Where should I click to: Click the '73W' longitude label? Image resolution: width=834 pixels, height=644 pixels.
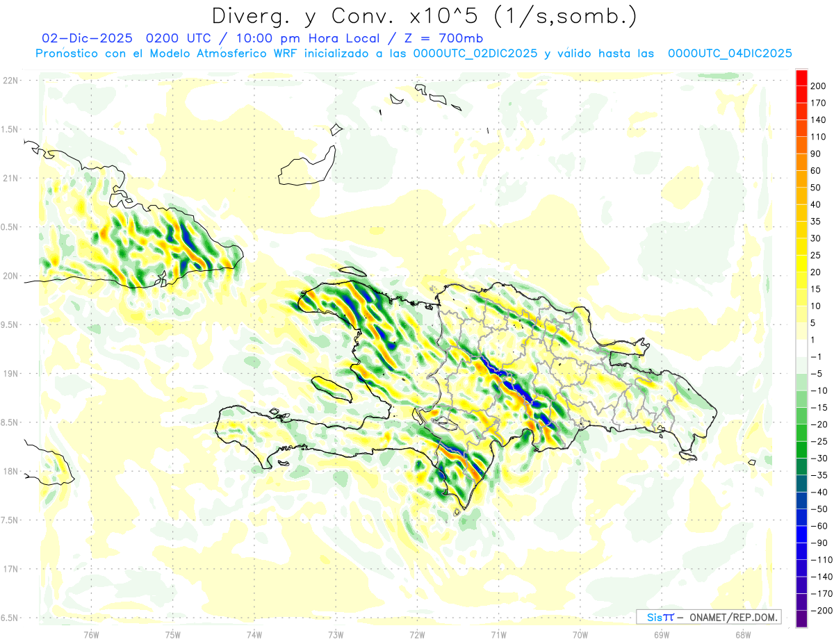(336, 635)
